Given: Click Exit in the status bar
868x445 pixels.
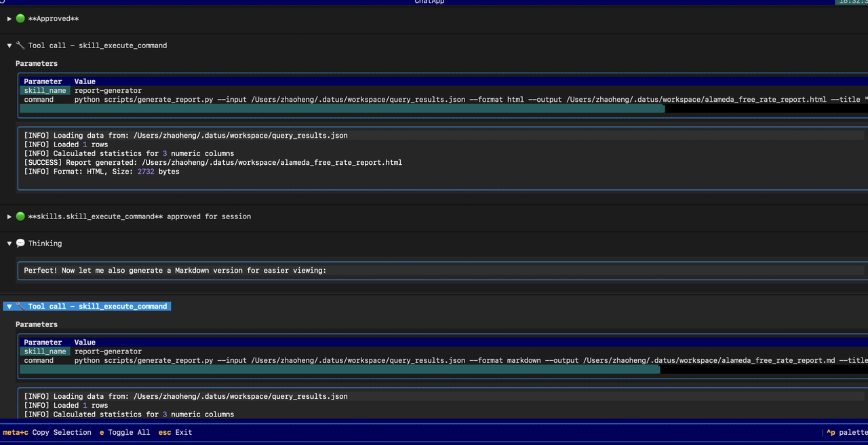Looking at the screenshot, I should click(175, 432).
